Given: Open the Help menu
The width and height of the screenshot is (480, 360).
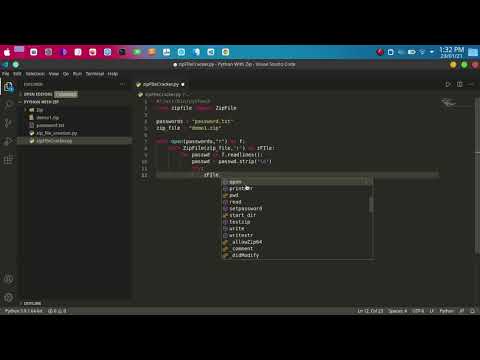Looking at the screenshot, I should 113,74.
